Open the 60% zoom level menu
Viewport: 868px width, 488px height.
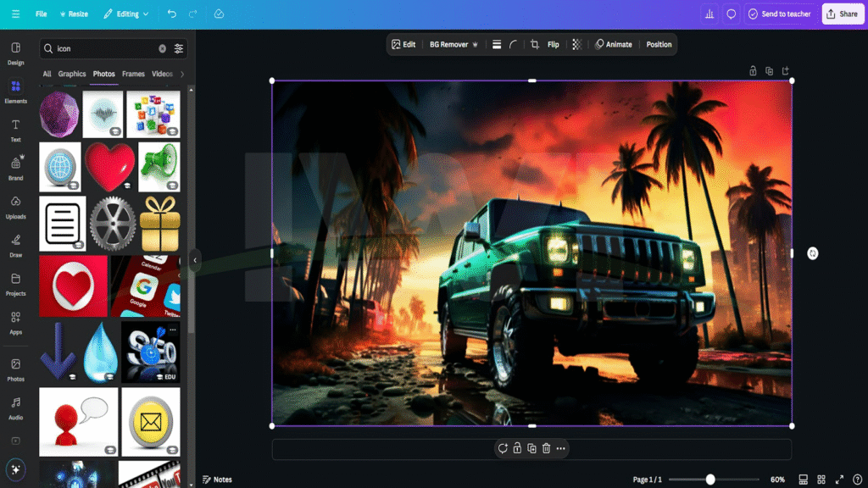[777, 480]
